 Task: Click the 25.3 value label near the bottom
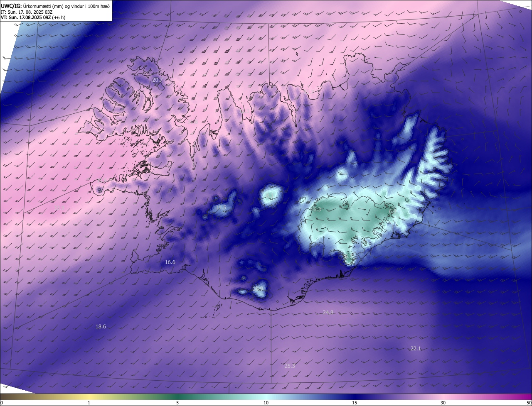290,366
